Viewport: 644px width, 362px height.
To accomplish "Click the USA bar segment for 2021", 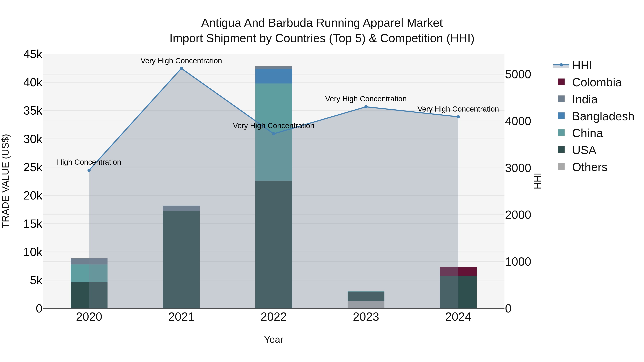I will pyautogui.click(x=182, y=260).
